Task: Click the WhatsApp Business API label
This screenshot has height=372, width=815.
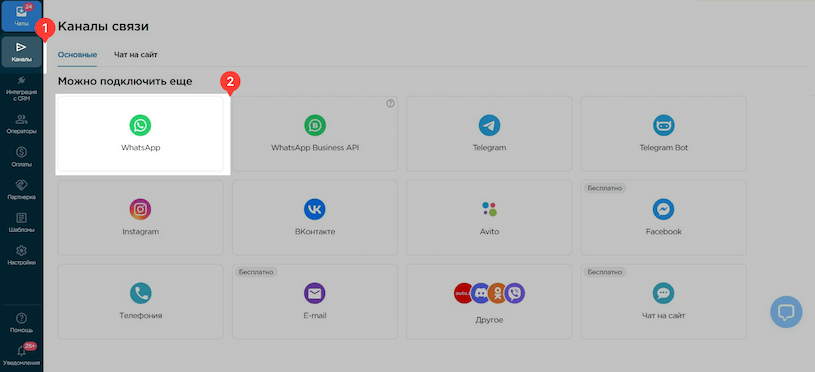Action: (x=315, y=148)
